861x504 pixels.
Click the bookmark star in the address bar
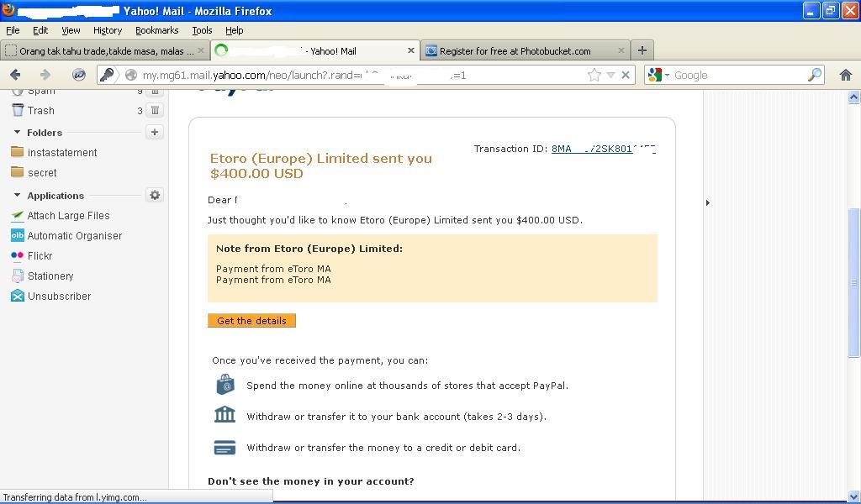(x=594, y=75)
